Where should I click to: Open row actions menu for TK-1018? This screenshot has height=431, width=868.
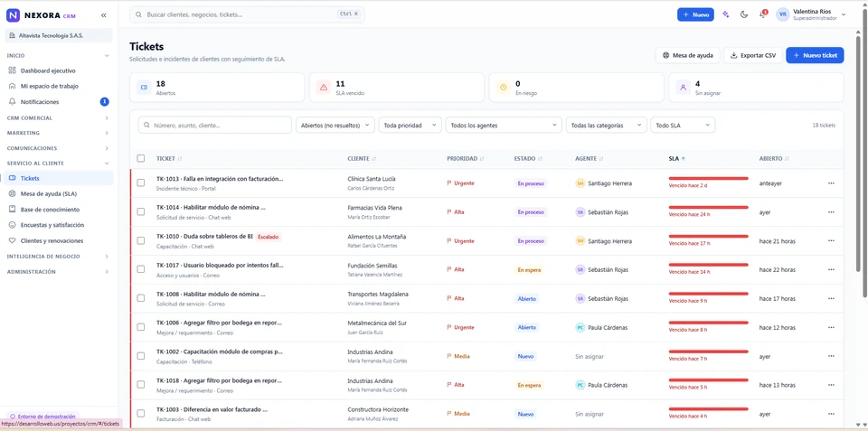coord(831,385)
